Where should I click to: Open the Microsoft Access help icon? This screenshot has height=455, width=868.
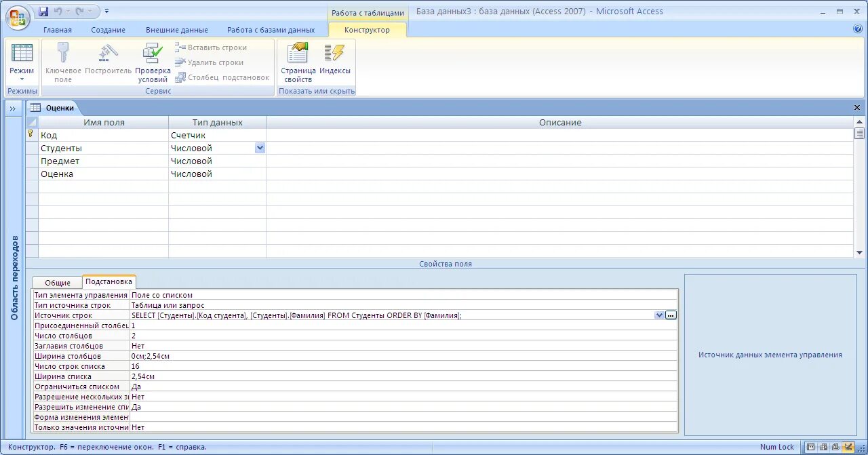pyautogui.click(x=858, y=29)
